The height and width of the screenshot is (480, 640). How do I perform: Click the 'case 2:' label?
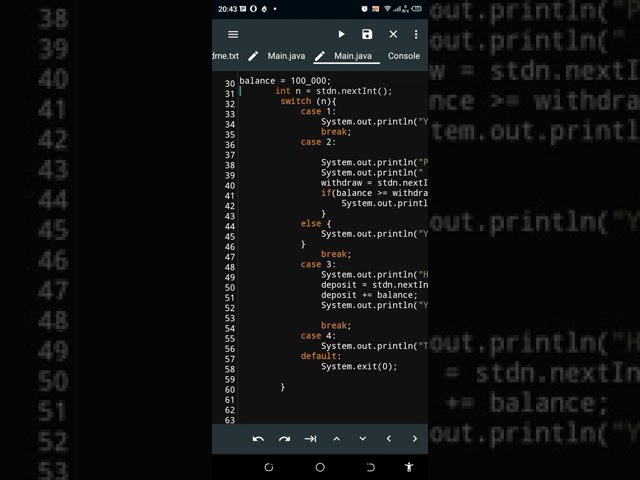[318, 142]
